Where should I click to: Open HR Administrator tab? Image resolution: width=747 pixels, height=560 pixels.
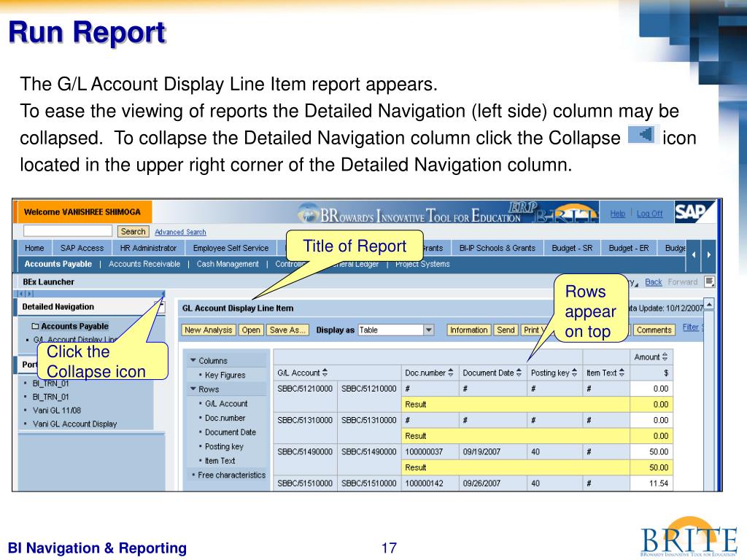tap(148, 248)
